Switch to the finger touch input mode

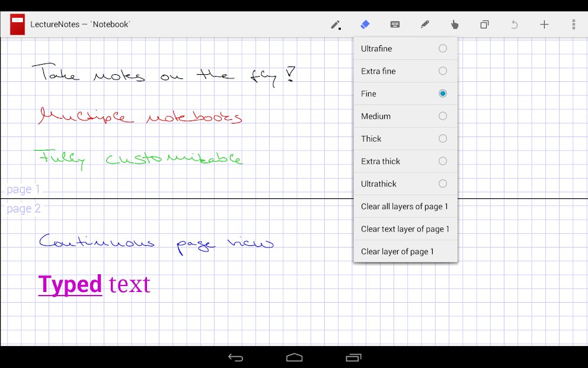point(454,24)
